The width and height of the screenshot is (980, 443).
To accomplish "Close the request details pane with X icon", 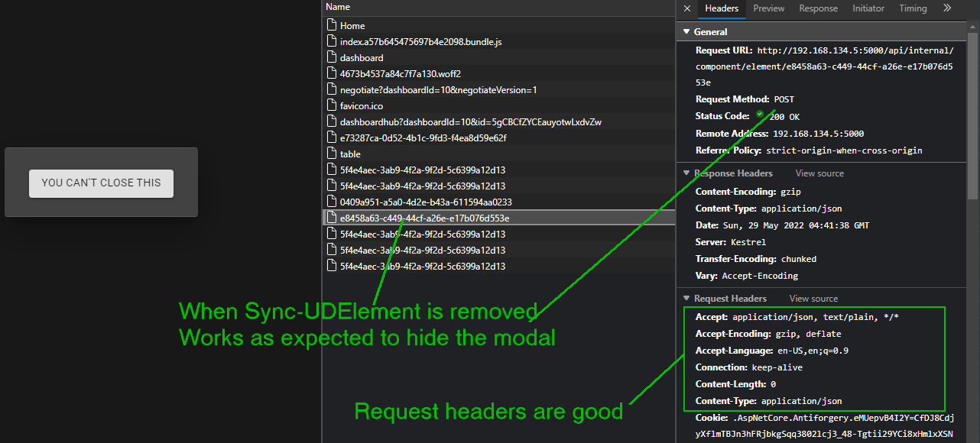I will [x=686, y=8].
